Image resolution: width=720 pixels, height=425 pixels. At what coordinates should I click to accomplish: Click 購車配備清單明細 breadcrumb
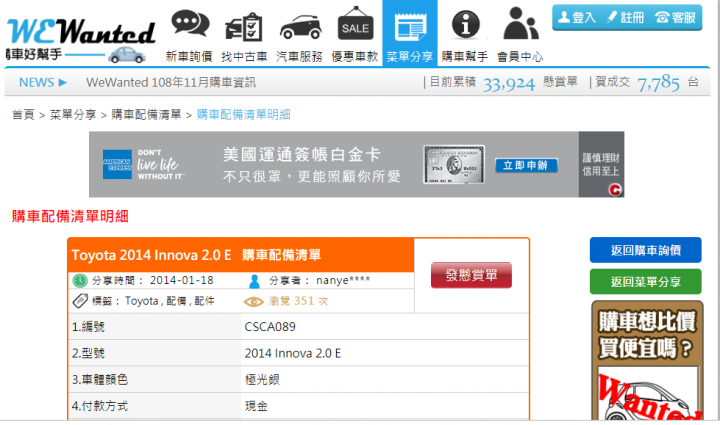click(x=243, y=115)
